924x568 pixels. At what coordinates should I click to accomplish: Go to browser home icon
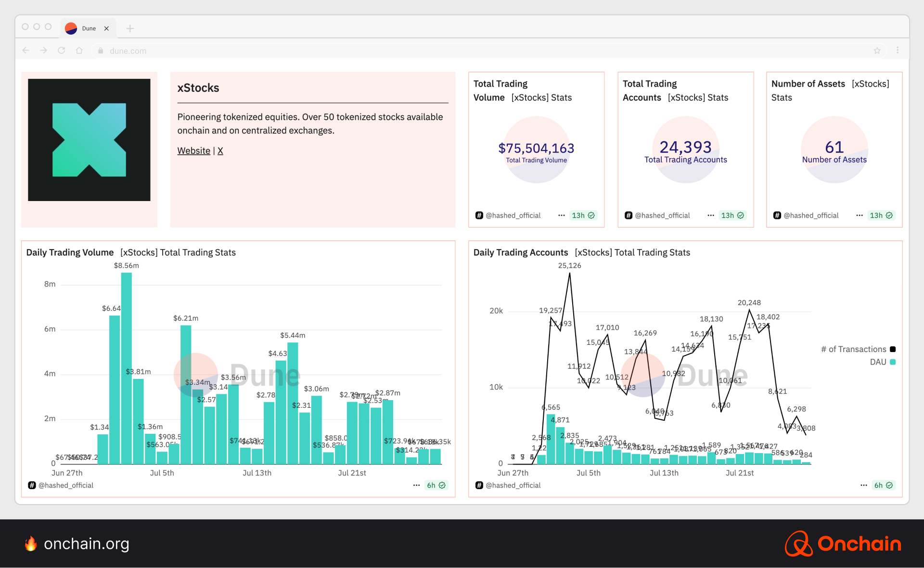[79, 50]
